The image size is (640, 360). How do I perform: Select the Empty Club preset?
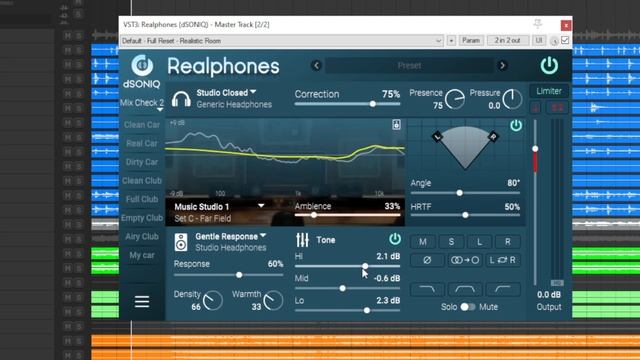[x=142, y=218]
